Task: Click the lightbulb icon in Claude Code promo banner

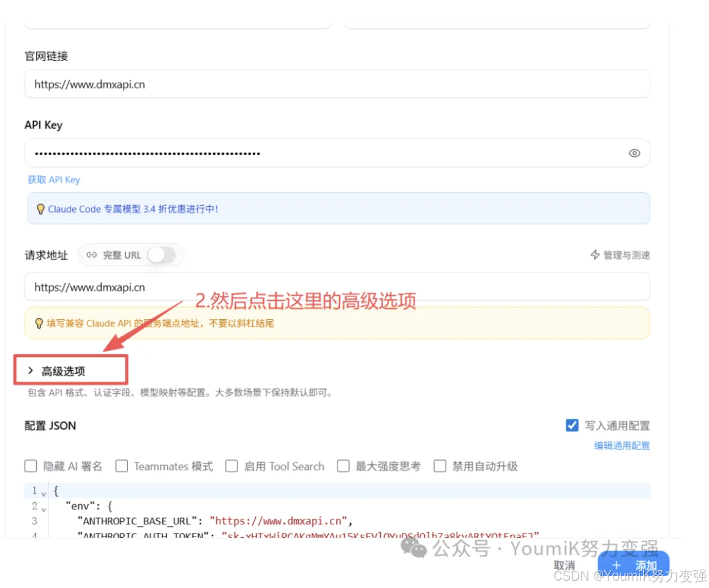Action: (x=40, y=209)
